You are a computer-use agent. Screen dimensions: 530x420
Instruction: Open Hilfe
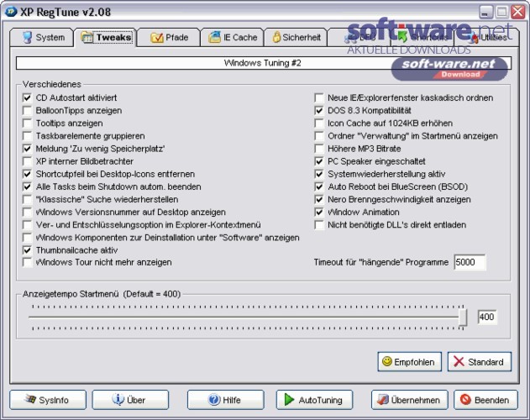(x=225, y=400)
